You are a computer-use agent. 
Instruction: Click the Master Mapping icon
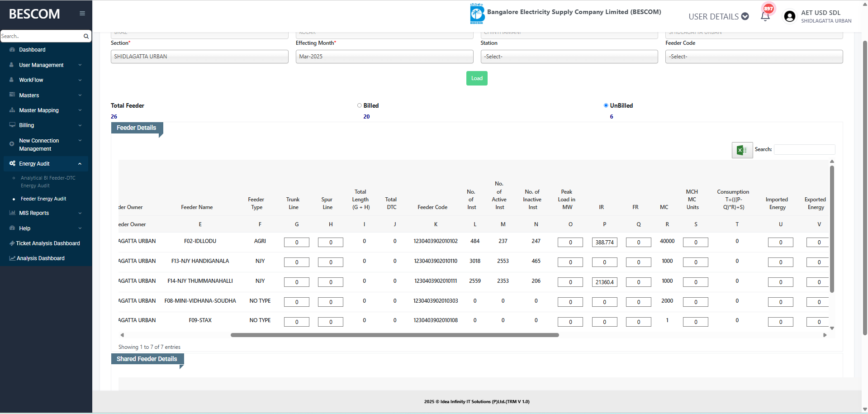(x=12, y=110)
